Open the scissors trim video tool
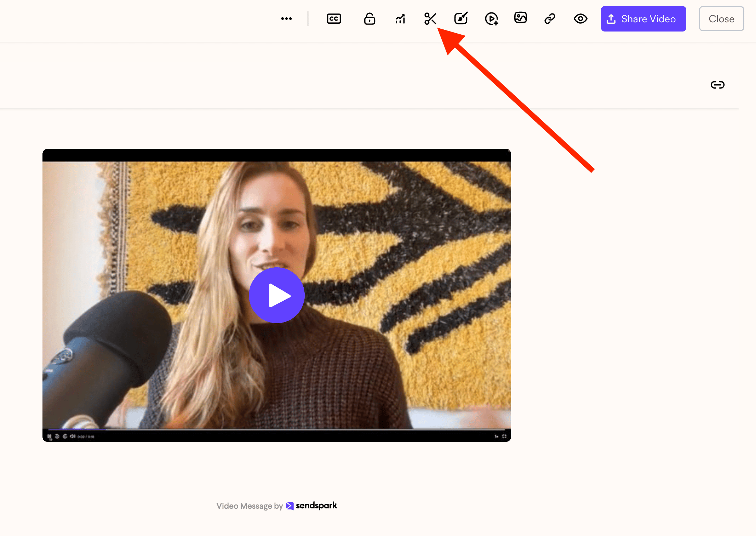Screen dimensions: 756x536 [430, 19]
